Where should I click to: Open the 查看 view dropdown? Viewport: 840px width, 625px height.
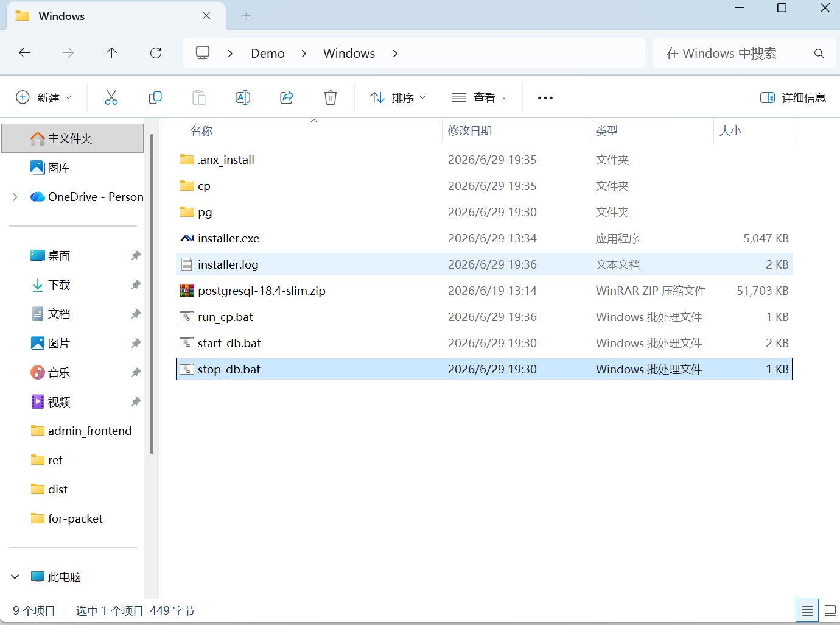479,97
